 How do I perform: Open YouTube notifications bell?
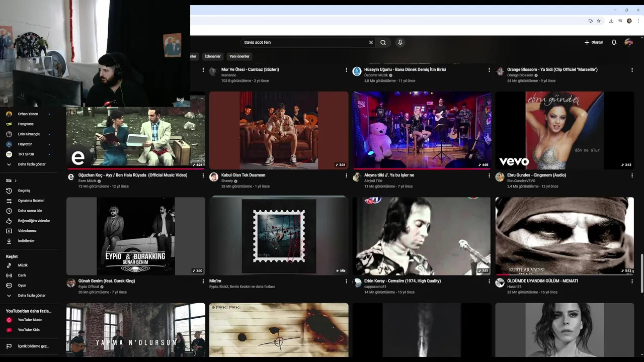pyautogui.click(x=614, y=43)
